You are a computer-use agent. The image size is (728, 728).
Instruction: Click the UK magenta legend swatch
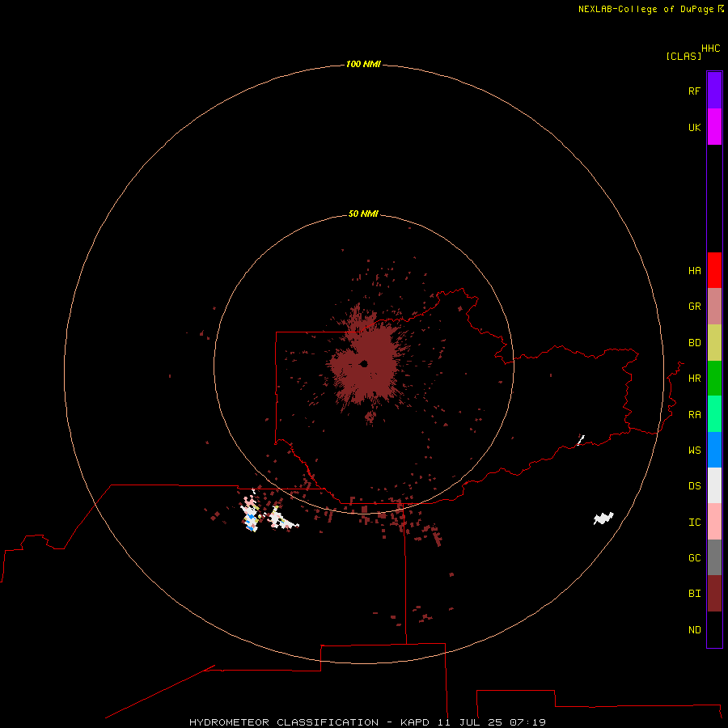[x=714, y=127]
